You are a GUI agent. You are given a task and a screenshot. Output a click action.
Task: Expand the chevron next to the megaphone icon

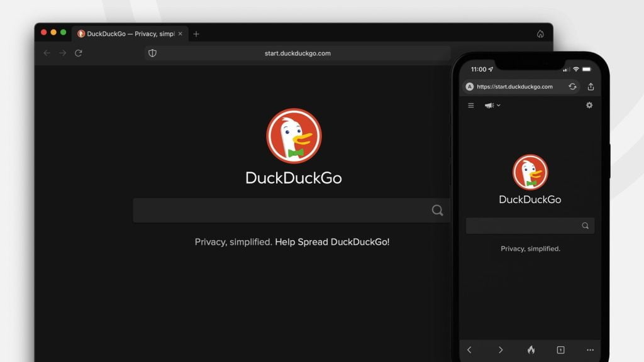(x=497, y=105)
